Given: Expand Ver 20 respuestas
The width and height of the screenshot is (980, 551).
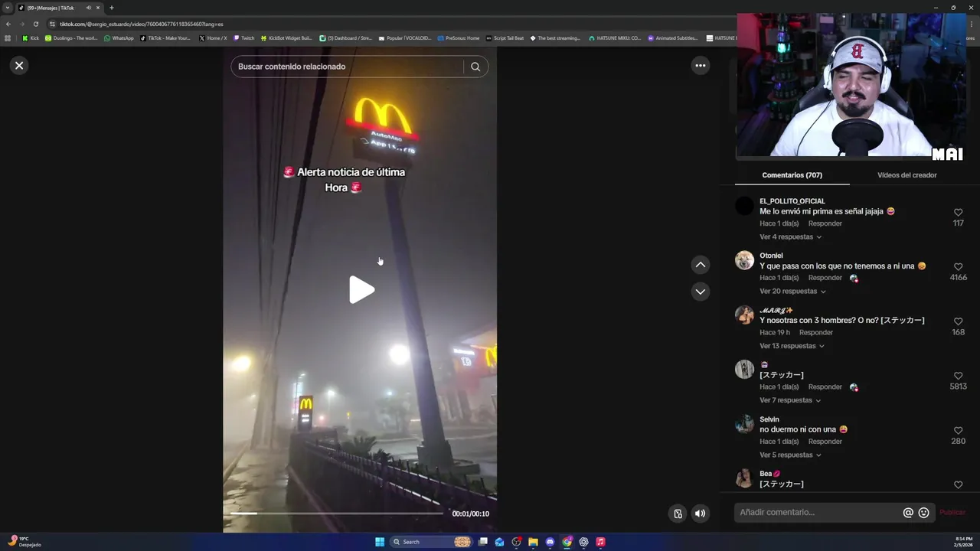Looking at the screenshot, I should pos(792,292).
